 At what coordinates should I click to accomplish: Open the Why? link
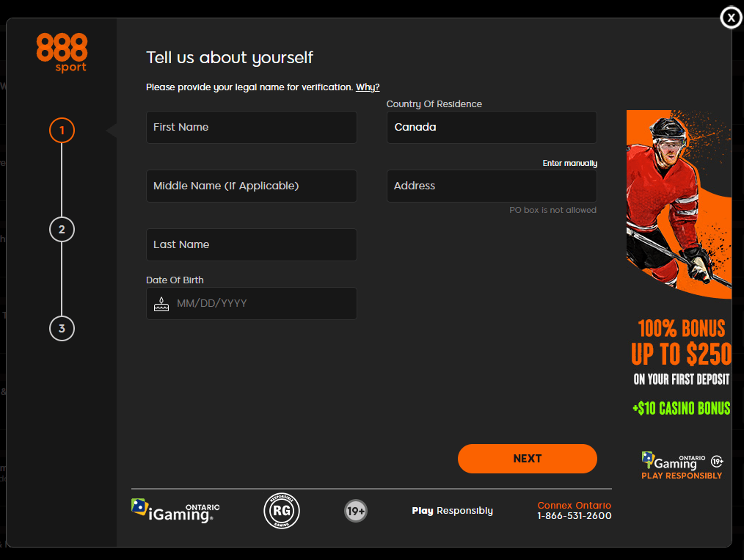click(x=368, y=87)
